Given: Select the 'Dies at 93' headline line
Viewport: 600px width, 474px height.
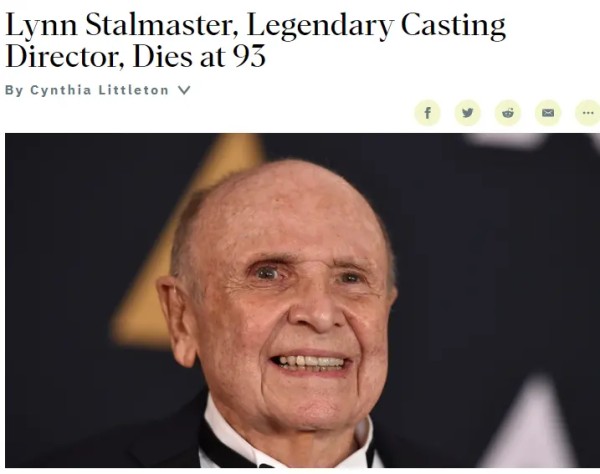Looking at the screenshot, I should (199, 57).
